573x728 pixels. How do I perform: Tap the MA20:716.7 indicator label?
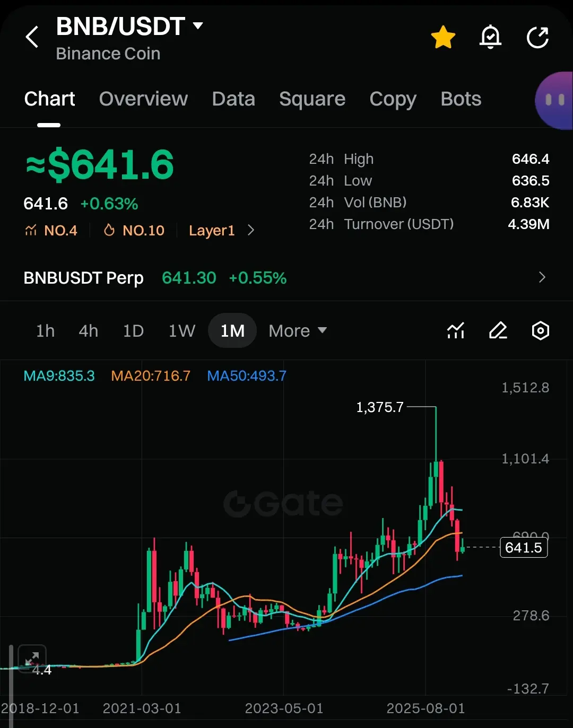click(x=151, y=376)
